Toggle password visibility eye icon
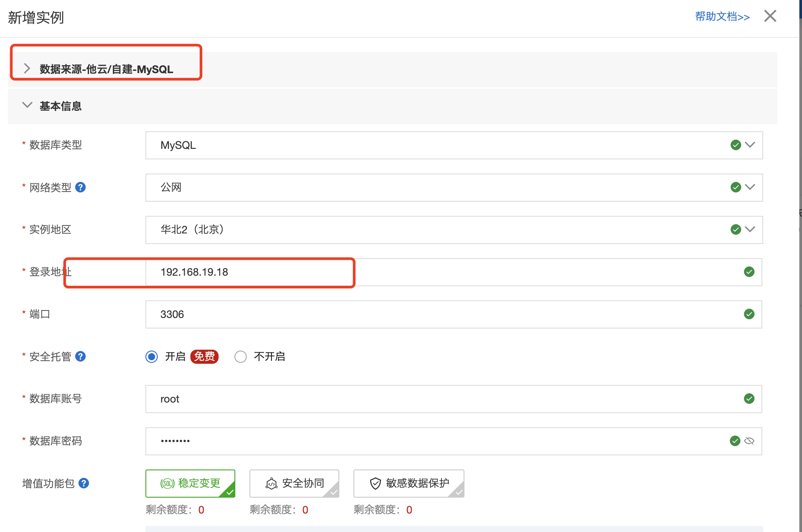The height and width of the screenshot is (532, 802). tap(749, 441)
